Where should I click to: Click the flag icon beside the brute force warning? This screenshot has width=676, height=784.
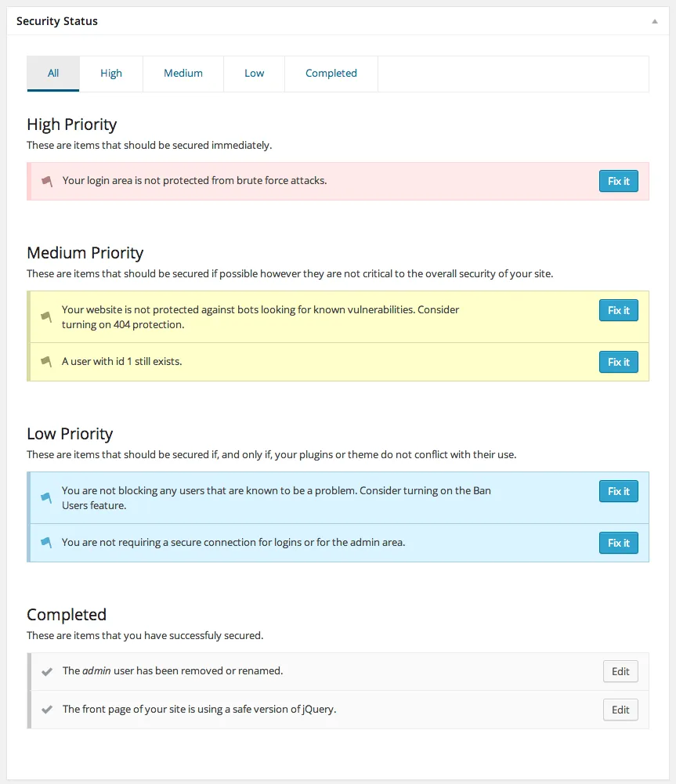click(46, 180)
